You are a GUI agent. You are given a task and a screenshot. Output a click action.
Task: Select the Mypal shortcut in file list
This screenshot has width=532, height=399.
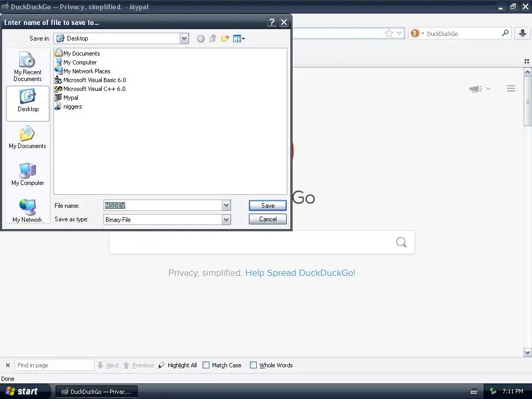67,97
